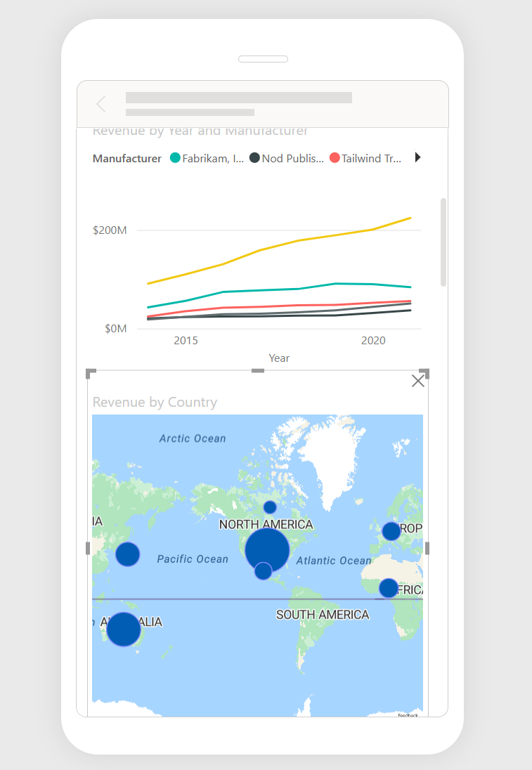This screenshot has width=532, height=770.
Task: Click the left-middle resize handle of map visual
Action: tap(88, 548)
